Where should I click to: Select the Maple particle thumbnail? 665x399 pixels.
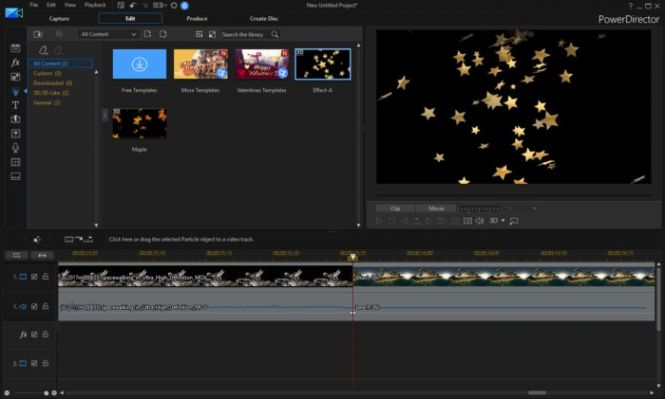click(139, 123)
